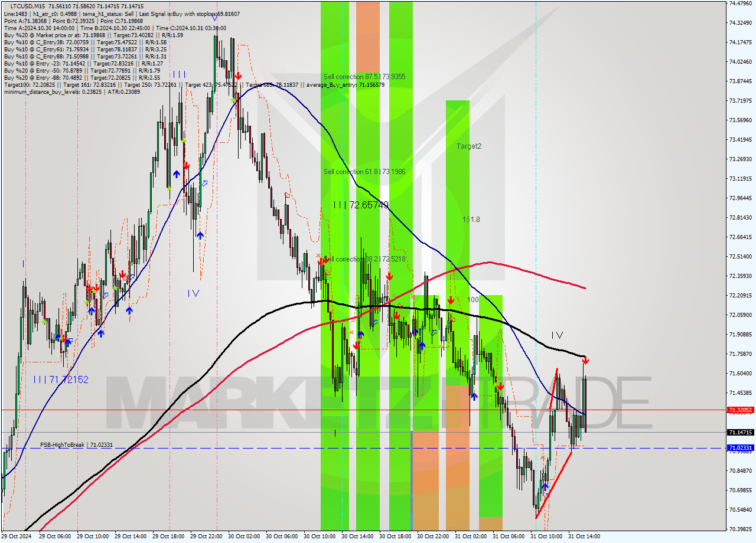Click the 74.47960 price axis value

(740, 3)
